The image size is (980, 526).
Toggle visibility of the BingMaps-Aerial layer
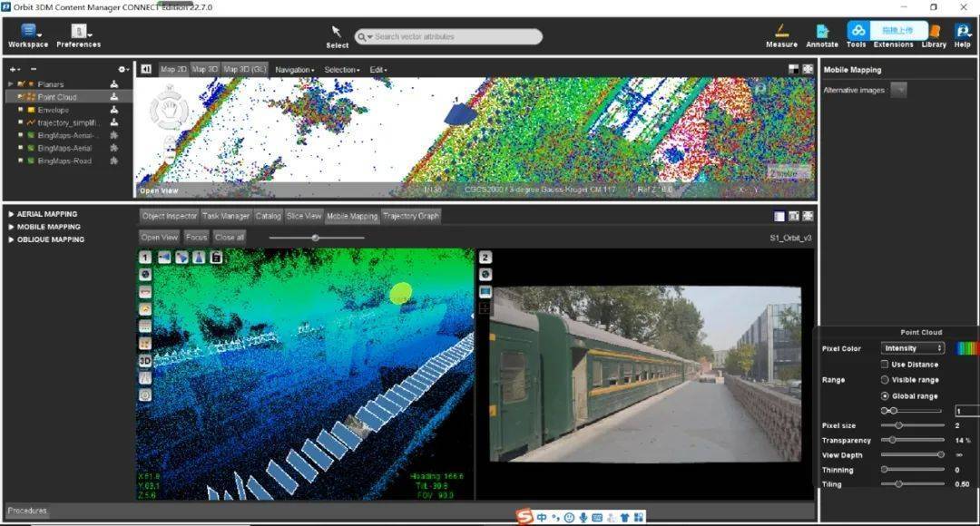(21, 148)
